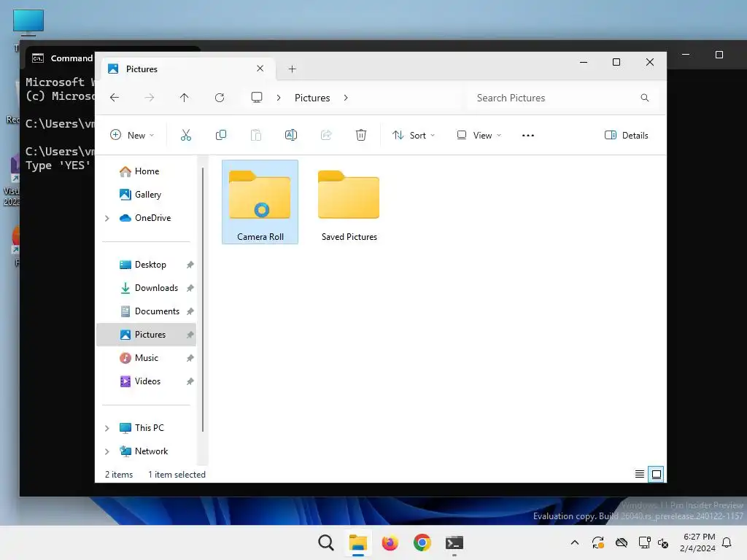Navigate up one folder level
The image size is (747, 560).
tap(185, 98)
